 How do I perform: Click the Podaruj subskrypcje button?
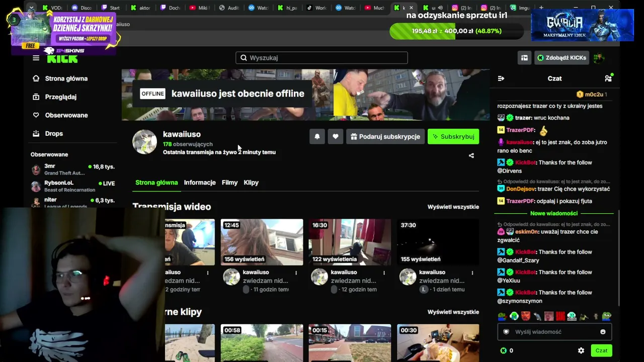(385, 136)
